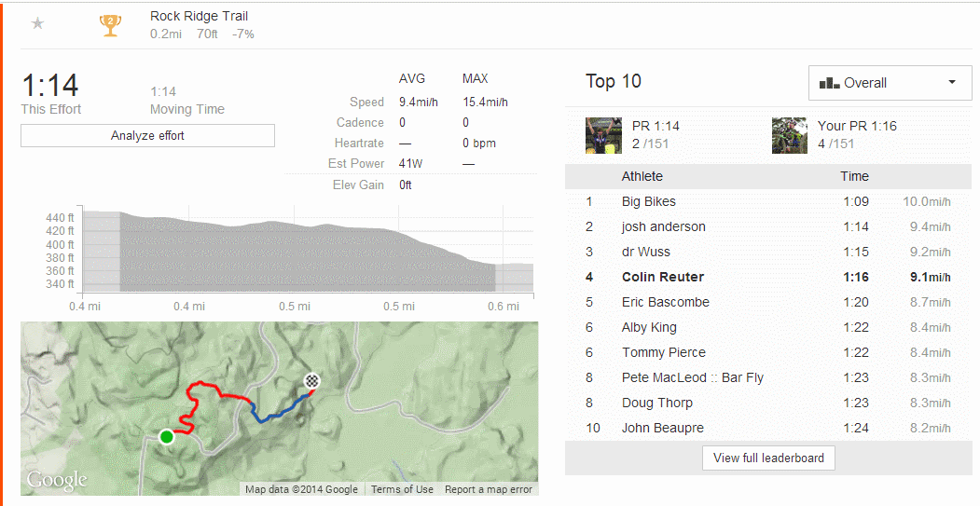The width and height of the screenshot is (980, 506).
Task: Select Big Bikes in the leaderboard
Action: click(x=649, y=201)
